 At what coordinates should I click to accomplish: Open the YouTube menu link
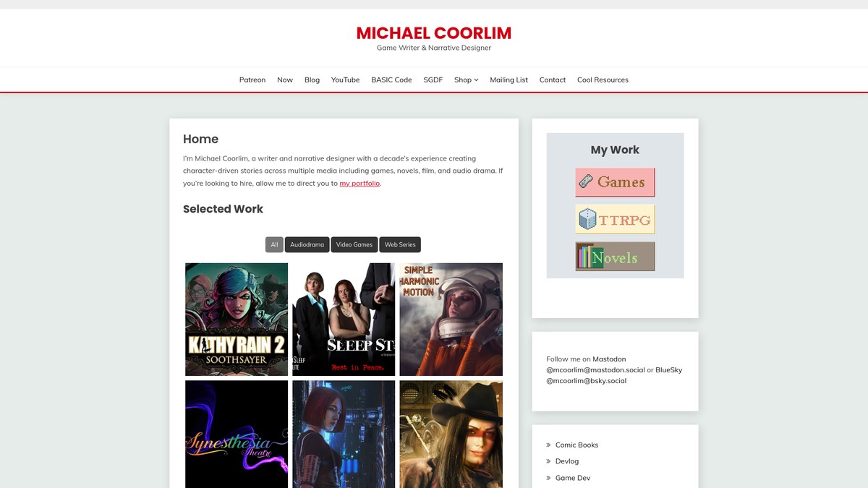(x=345, y=80)
